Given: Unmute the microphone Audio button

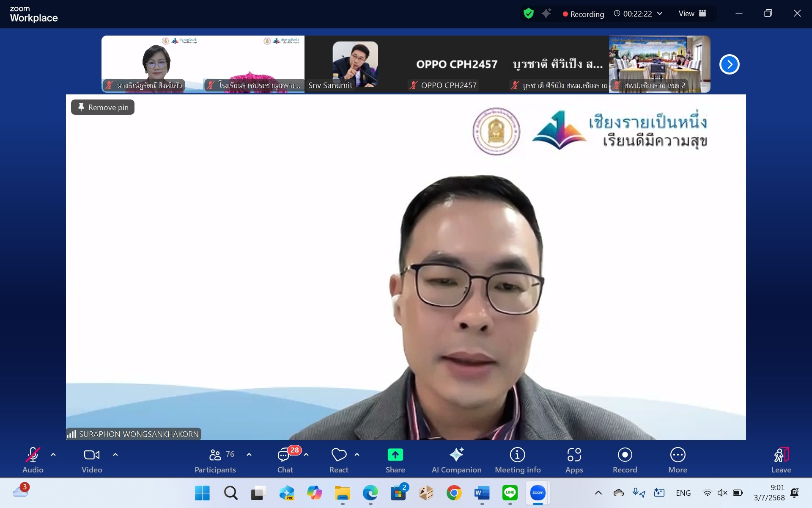Looking at the screenshot, I should [33, 455].
